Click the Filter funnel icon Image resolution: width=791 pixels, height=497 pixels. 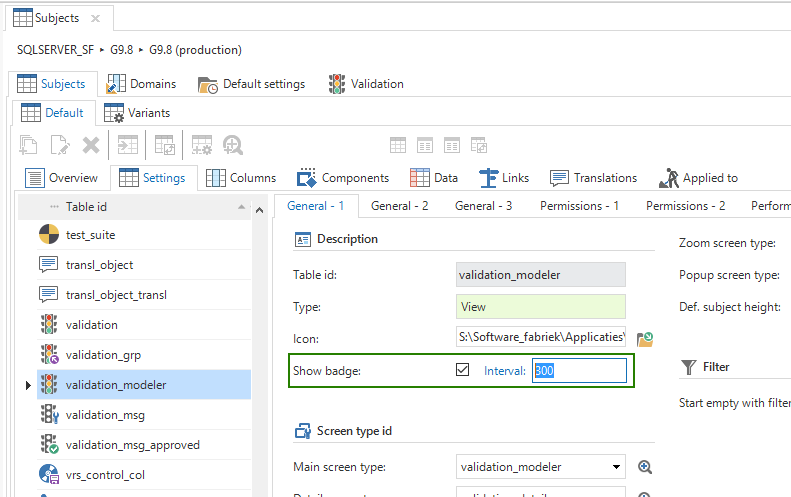pyautogui.click(x=689, y=367)
